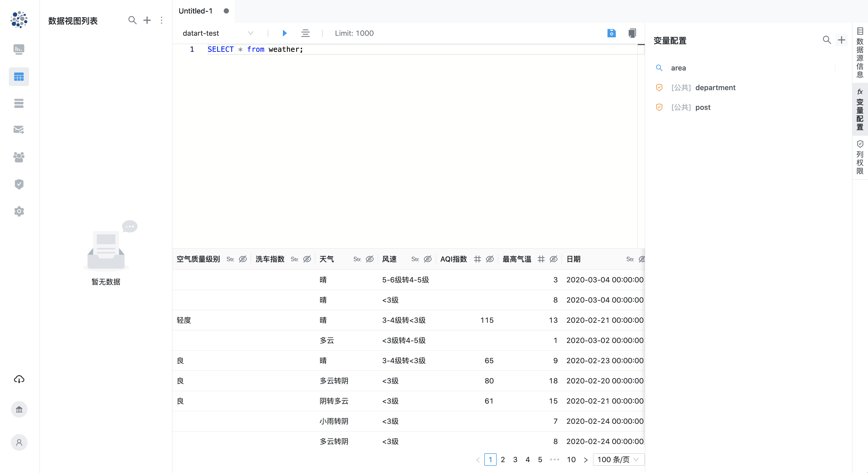Open the 变量配置 side tab
Image resolution: width=868 pixels, height=473 pixels.
coord(860,110)
